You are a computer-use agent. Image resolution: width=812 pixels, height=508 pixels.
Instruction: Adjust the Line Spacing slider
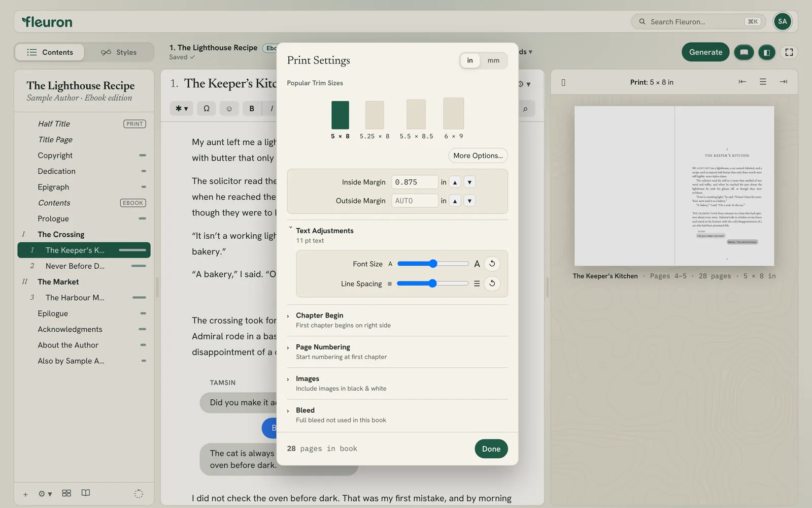coord(433,283)
